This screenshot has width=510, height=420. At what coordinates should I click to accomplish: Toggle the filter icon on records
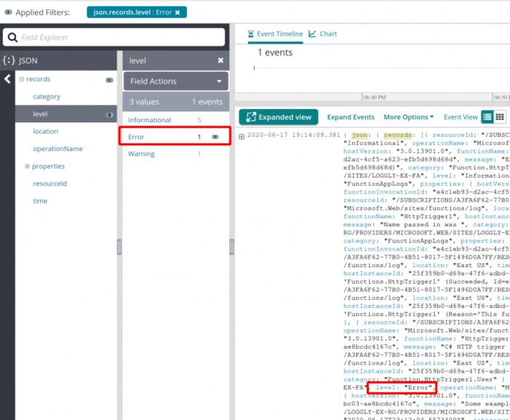pos(109,79)
